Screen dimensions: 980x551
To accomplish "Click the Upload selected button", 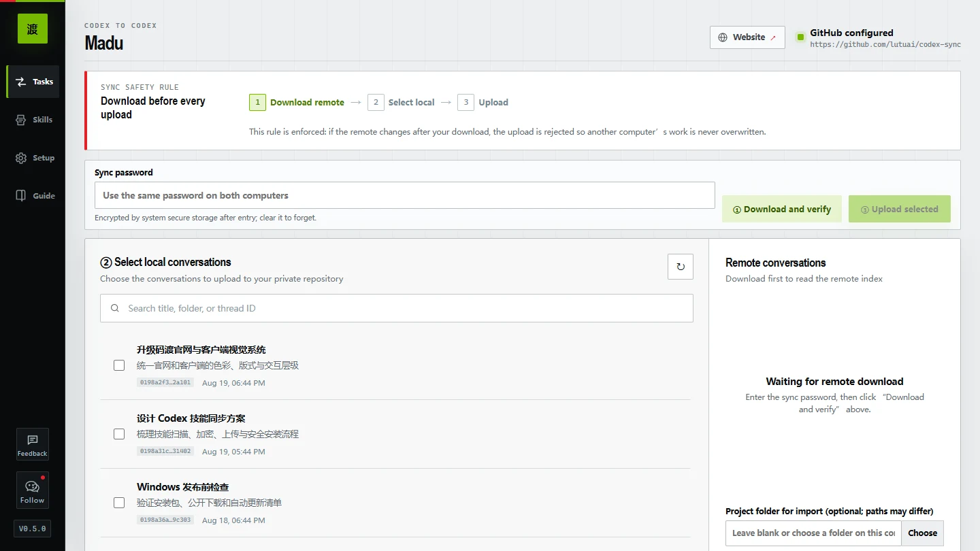I will pyautogui.click(x=900, y=210).
